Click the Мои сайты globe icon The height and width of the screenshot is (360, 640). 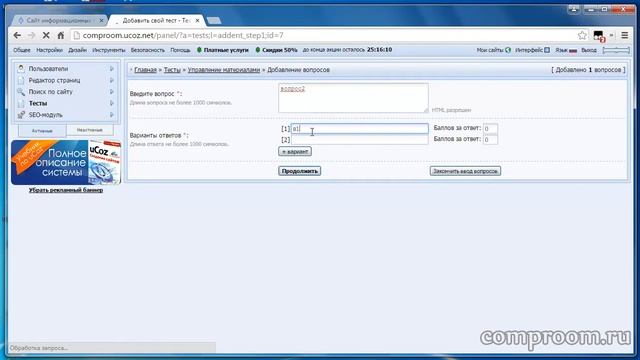click(508, 50)
